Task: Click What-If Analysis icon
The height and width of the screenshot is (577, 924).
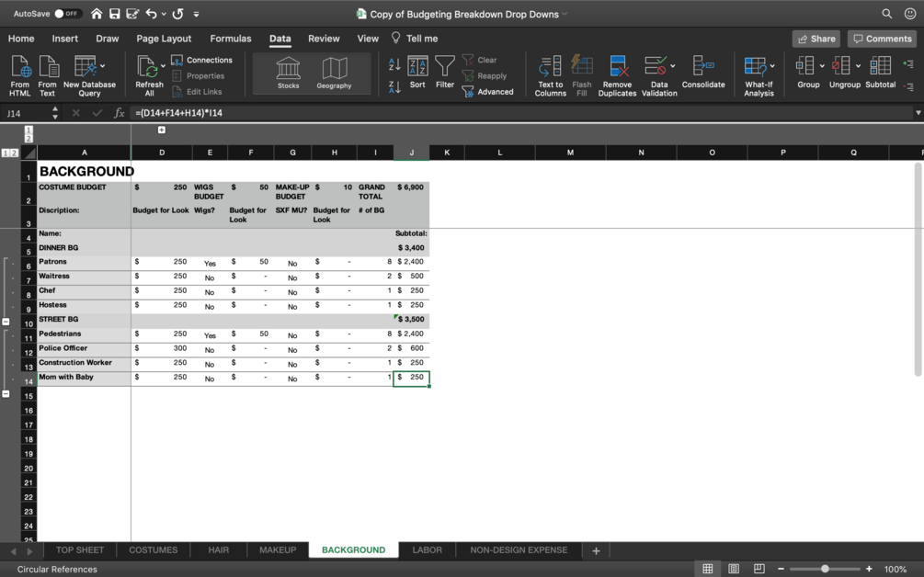Action: (x=759, y=76)
